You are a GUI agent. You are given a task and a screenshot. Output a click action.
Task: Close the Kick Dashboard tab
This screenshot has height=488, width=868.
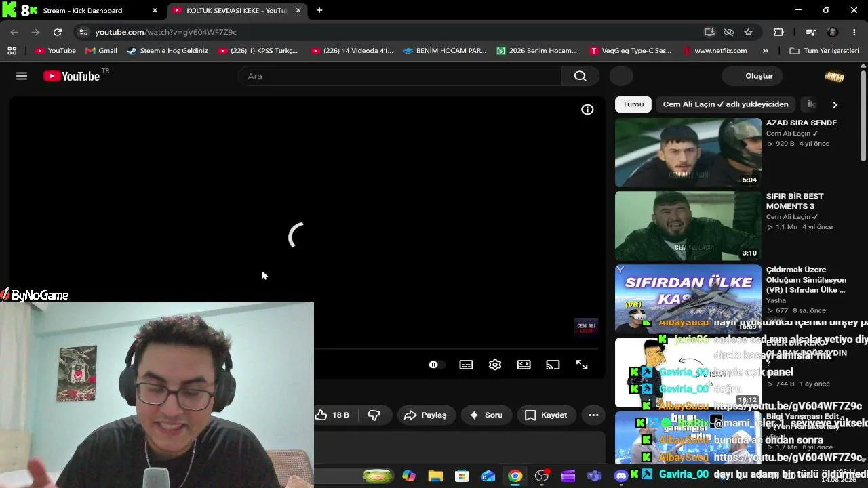pyautogui.click(x=155, y=10)
